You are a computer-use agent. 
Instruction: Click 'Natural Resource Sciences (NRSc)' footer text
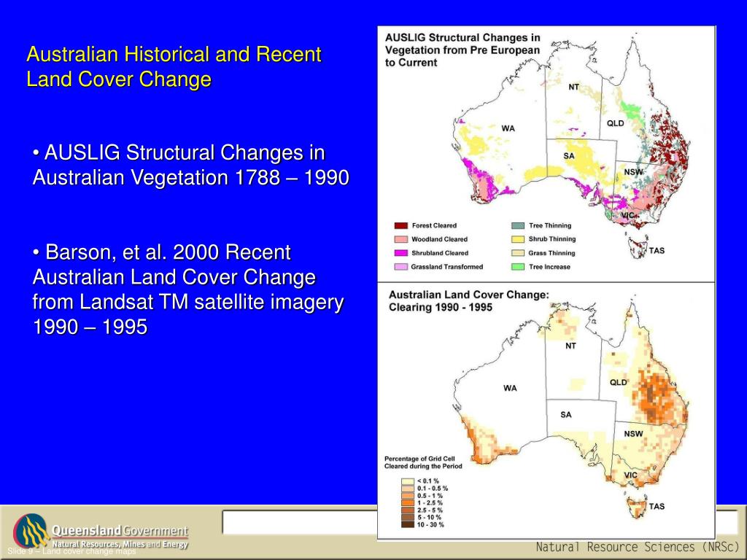[x=638, y=547]
